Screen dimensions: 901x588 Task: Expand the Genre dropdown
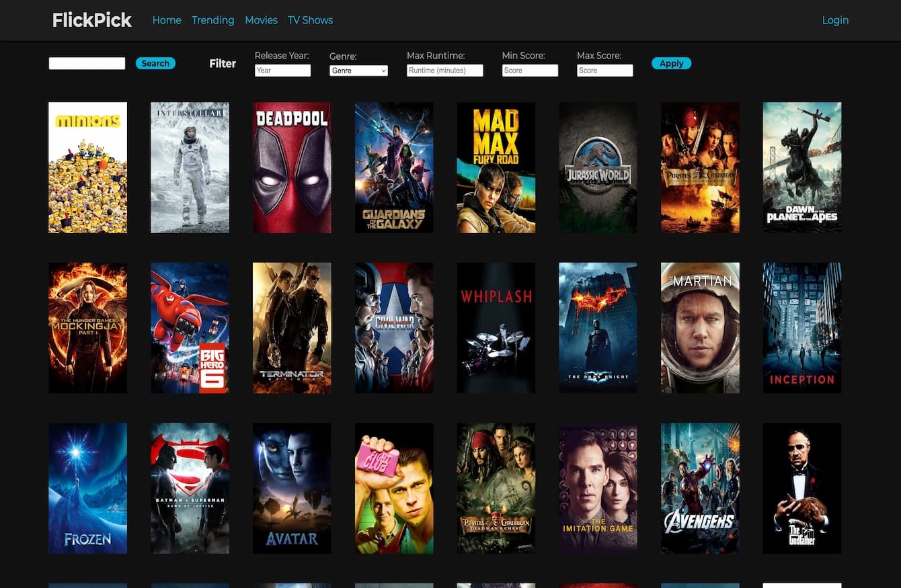pos(359,71)
